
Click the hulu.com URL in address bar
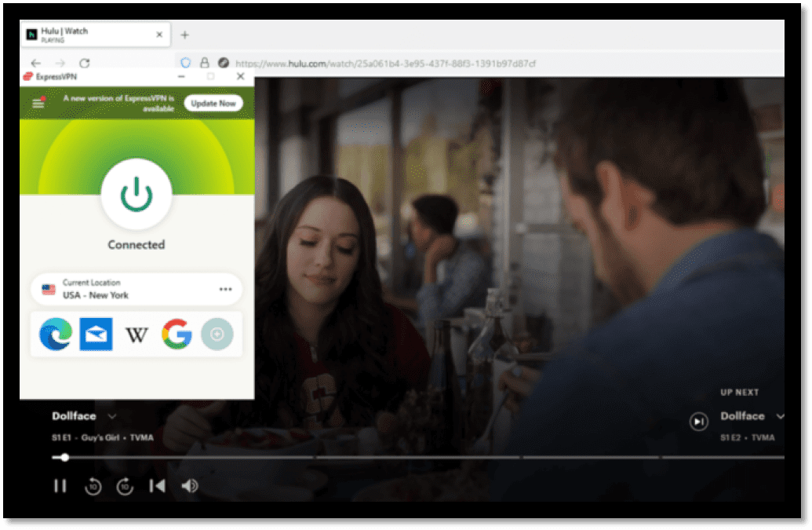(x=385, y=64)
